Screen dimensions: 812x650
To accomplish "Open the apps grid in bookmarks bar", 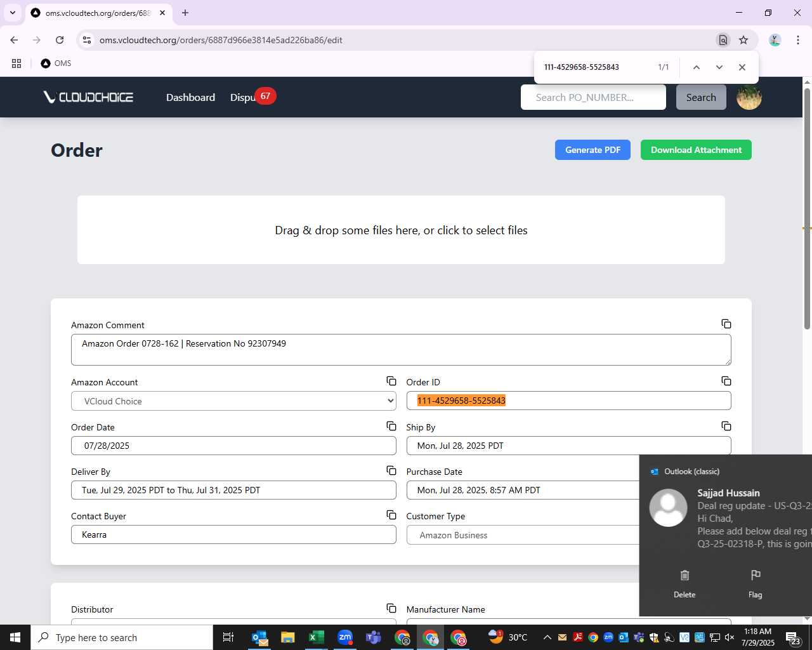I will tap(16, 63).
